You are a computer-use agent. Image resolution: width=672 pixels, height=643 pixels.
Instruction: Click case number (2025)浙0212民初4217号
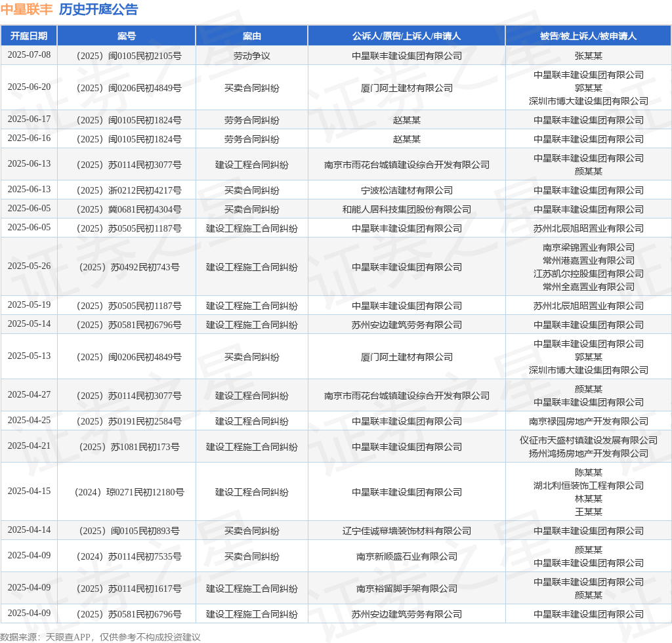(127, 190)
